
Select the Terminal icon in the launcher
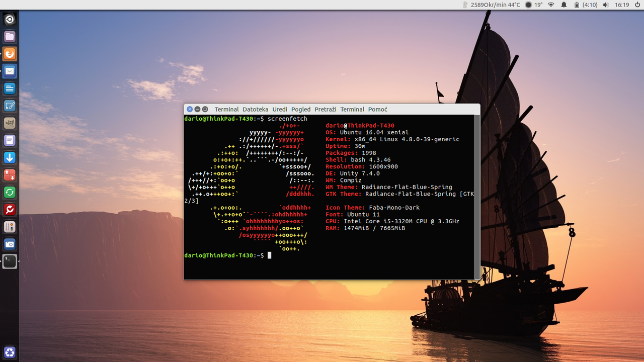pyautogui.click(x=10, y=261)
